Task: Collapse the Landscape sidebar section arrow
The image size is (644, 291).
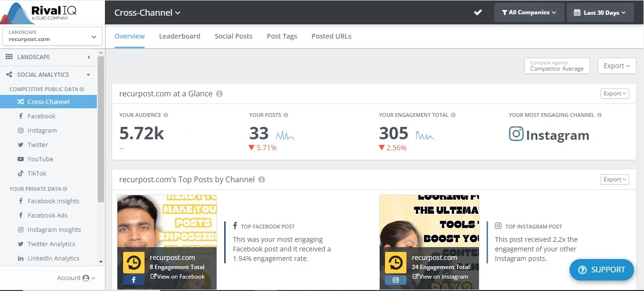Action: coord(89,57)
